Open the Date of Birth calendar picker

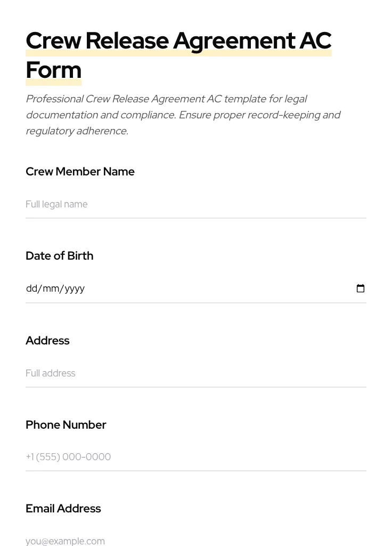pos(361,288)
